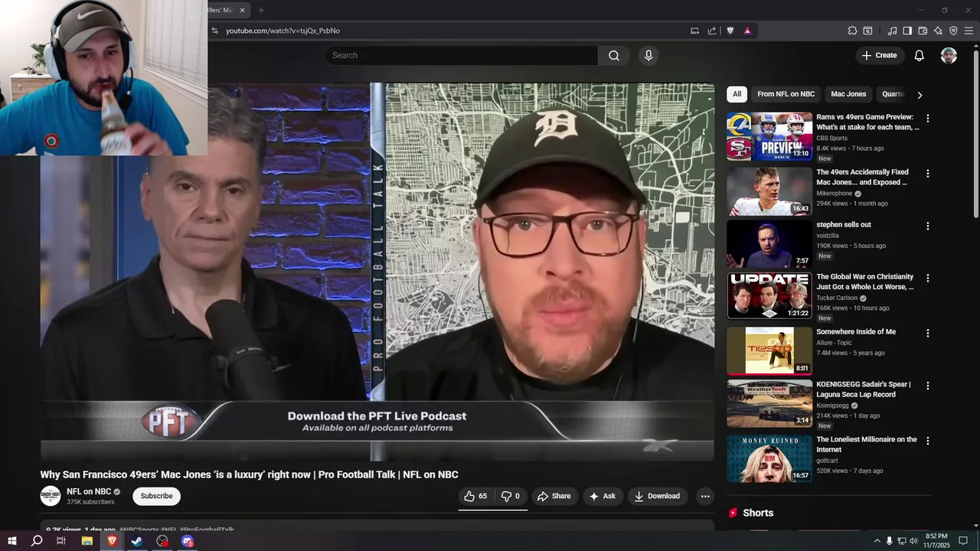Open File Explorer from taskbar
This screenshot has height=551, width=980.
pyautogui.click(x=87, y=541)
